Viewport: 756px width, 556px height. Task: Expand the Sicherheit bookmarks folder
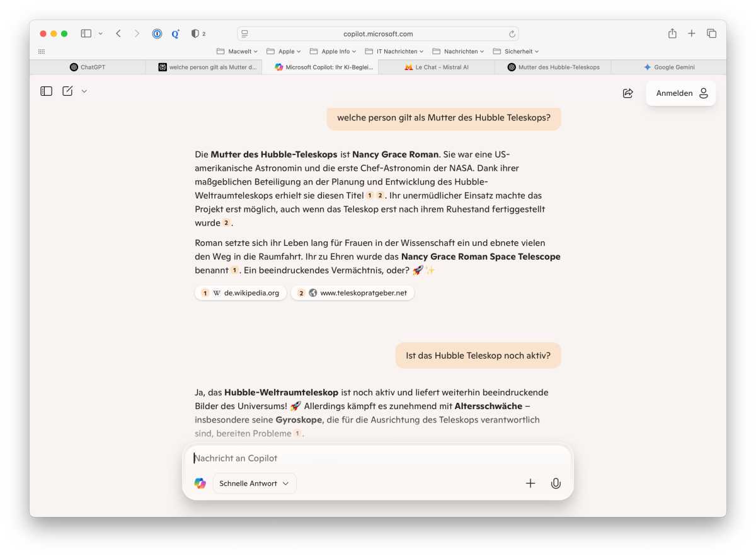(x=516, y=52)
